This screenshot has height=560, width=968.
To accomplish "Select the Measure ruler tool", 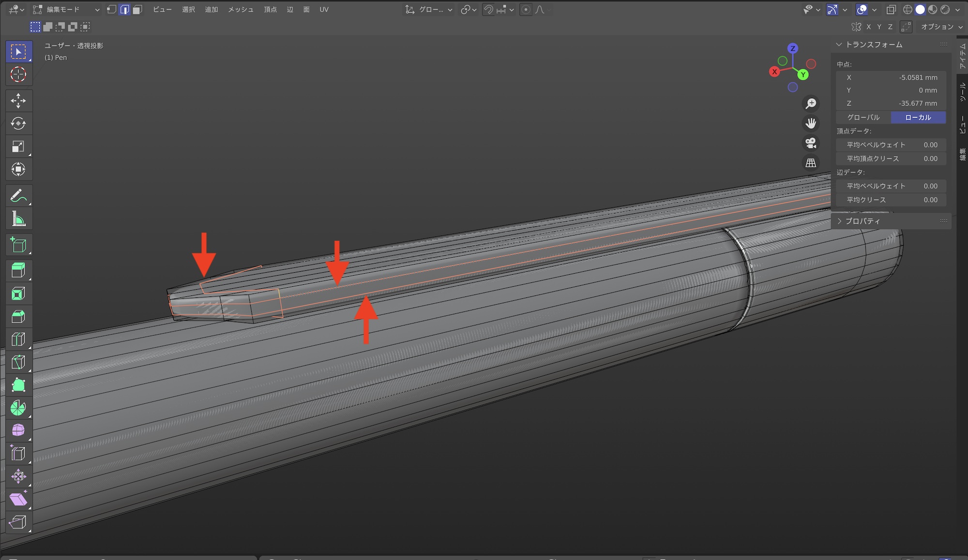I will tap(18, 220).
